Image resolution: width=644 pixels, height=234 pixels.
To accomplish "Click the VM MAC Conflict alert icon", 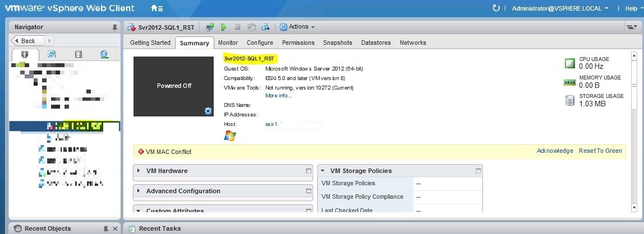I will pyautogui.click(x=141, y=152).
